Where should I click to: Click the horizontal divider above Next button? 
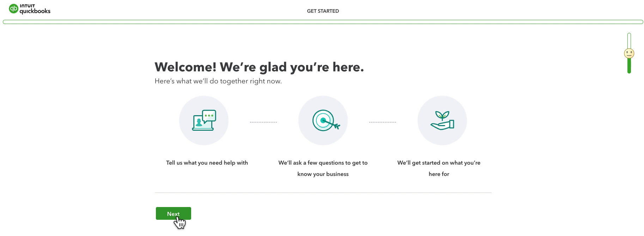tap(323, 193)
